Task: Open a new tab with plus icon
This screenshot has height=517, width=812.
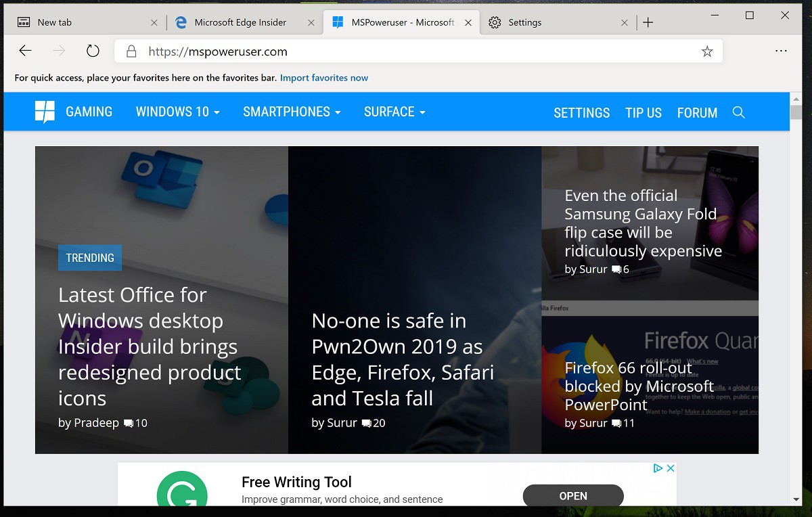Action: point(648,22)
